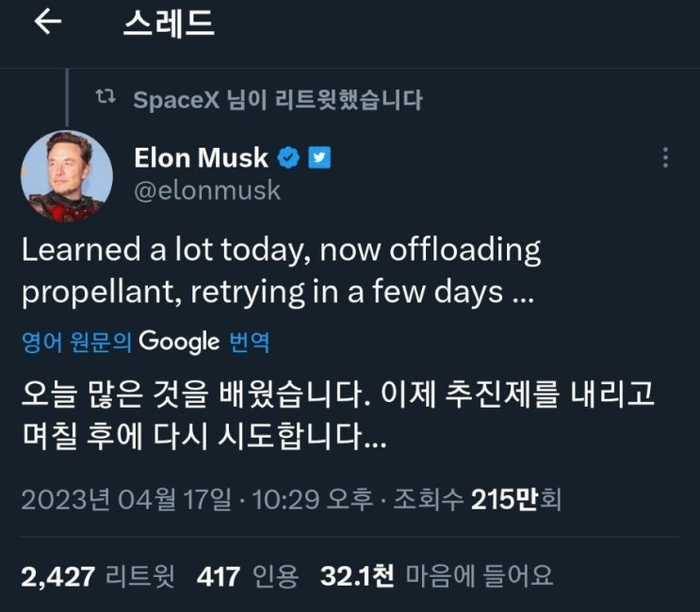Click the Google logo in translation line
Screen dimensions: 700x612
tap(179, 342)
